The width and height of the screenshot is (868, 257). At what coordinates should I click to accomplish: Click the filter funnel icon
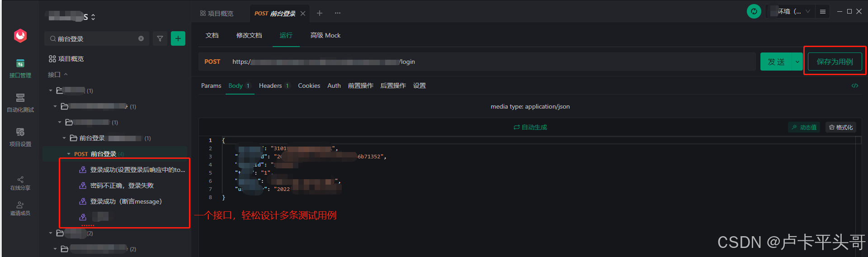pos(160,39)
